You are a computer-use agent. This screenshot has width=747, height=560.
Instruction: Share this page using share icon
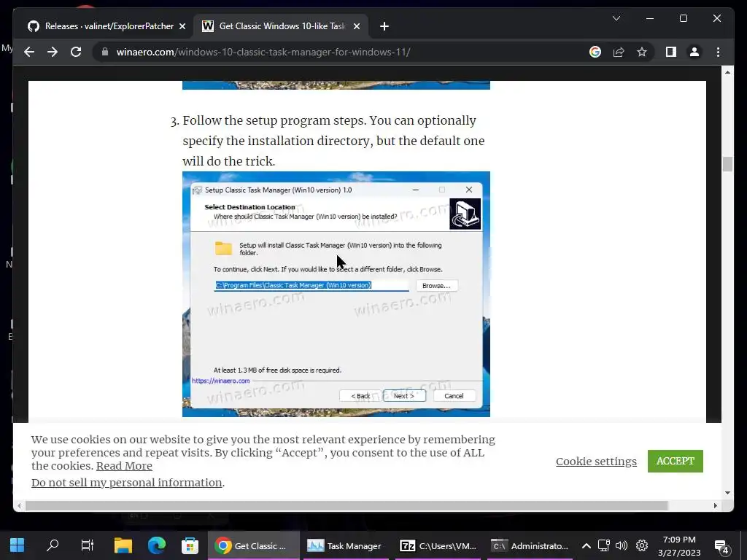(x=619, y=52)
